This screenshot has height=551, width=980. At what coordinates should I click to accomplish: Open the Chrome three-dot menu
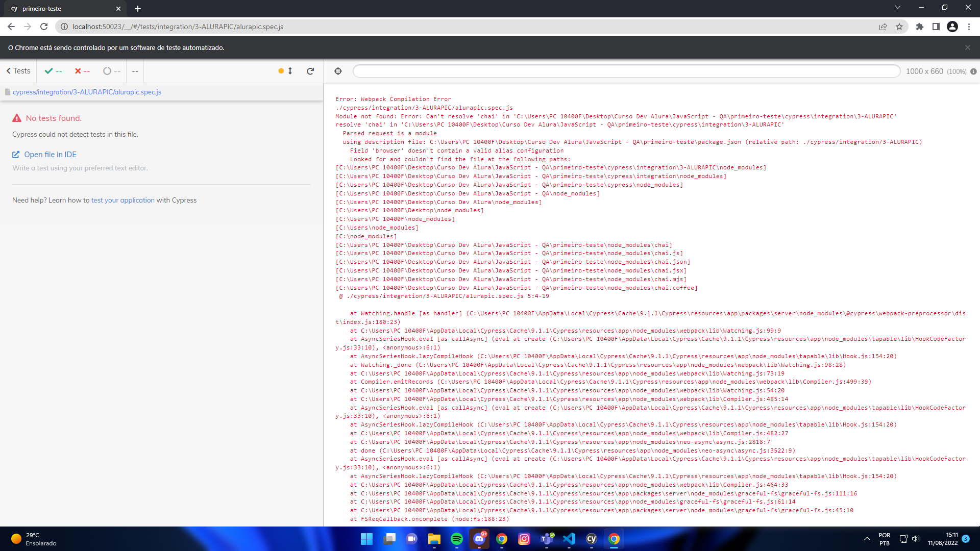pyautogui.click(x=969, y=27)
